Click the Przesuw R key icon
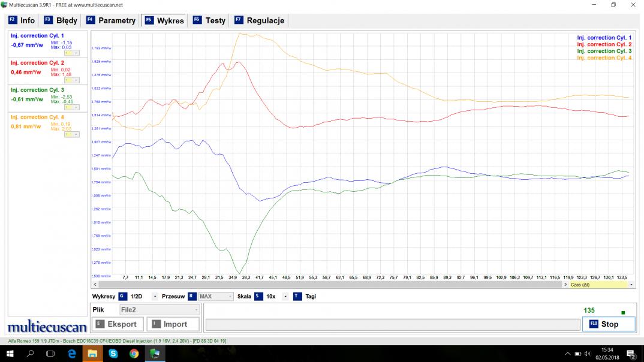644x362 pixels. point(192,296)
